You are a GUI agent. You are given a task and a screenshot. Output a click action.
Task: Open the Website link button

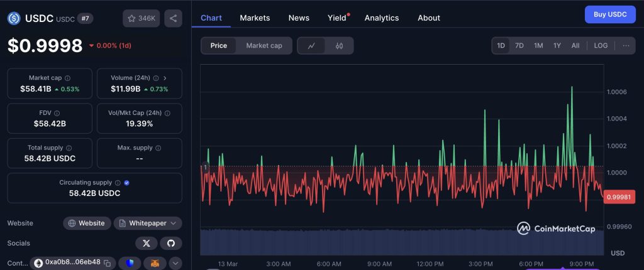[x=87, y=224]
